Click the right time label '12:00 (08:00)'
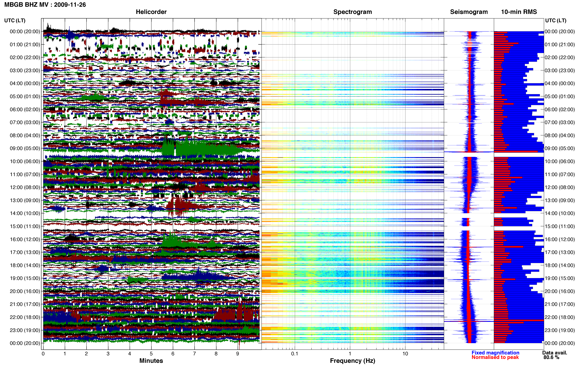588x368 pixels. (560, 187)
